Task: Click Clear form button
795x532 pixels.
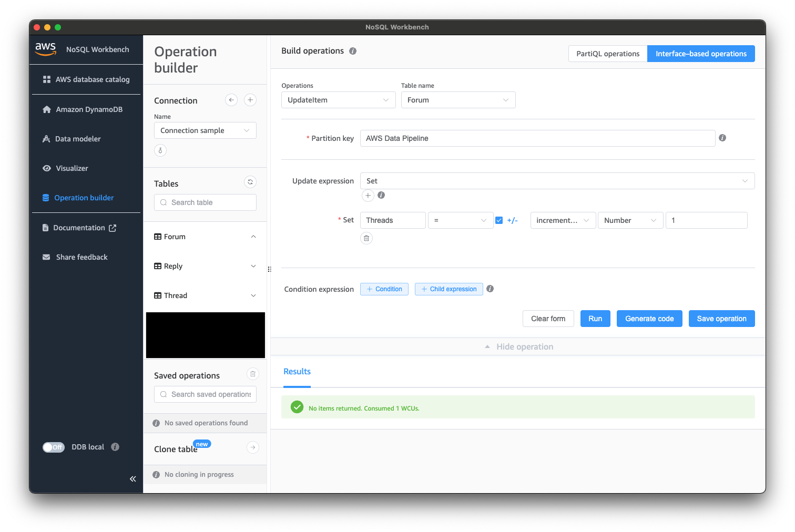Action: coord(548,319)
